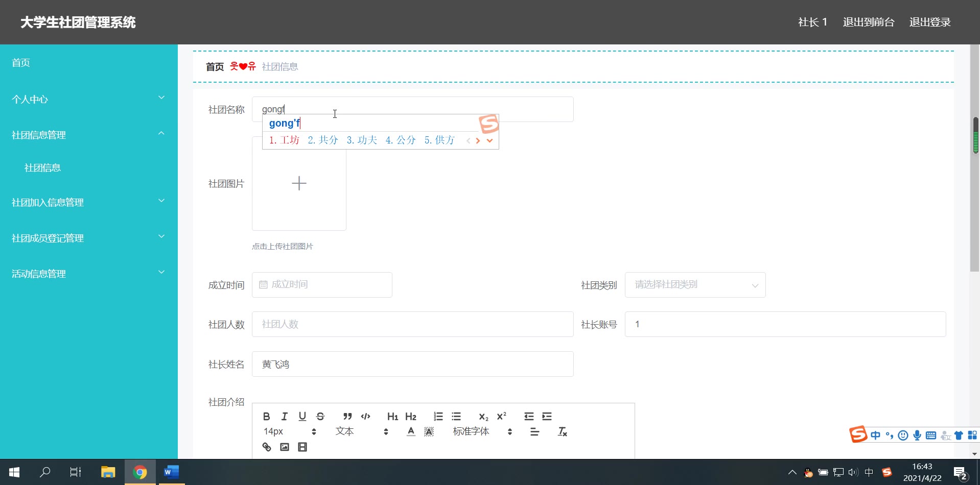Choose IME candidate 1 工坊

[284, 140]
